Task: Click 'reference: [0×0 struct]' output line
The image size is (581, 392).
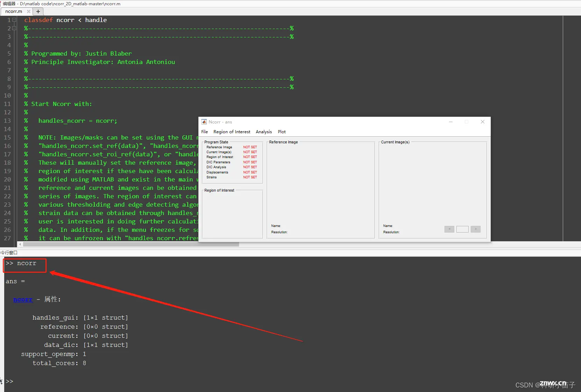Action: click(84, 327)
